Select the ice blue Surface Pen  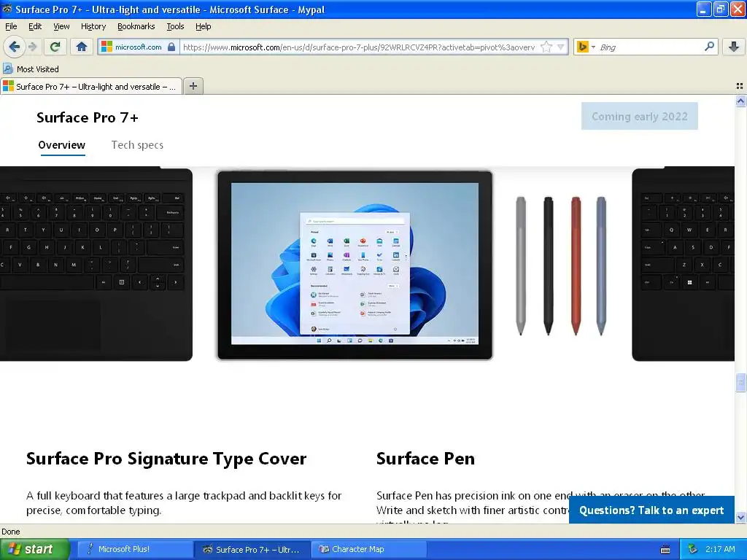coord(601,265)
